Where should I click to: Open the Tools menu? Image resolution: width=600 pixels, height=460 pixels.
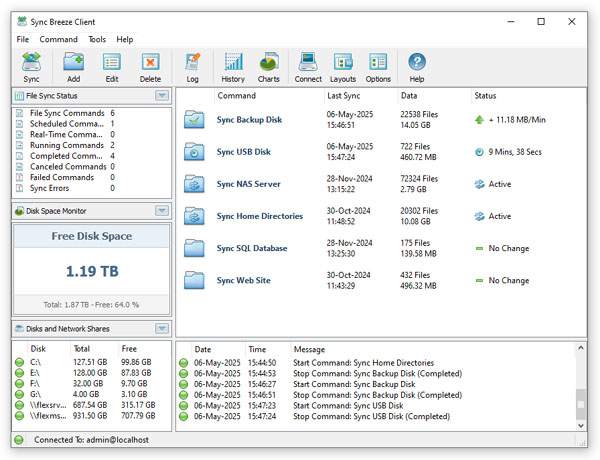tap(97, 39)
